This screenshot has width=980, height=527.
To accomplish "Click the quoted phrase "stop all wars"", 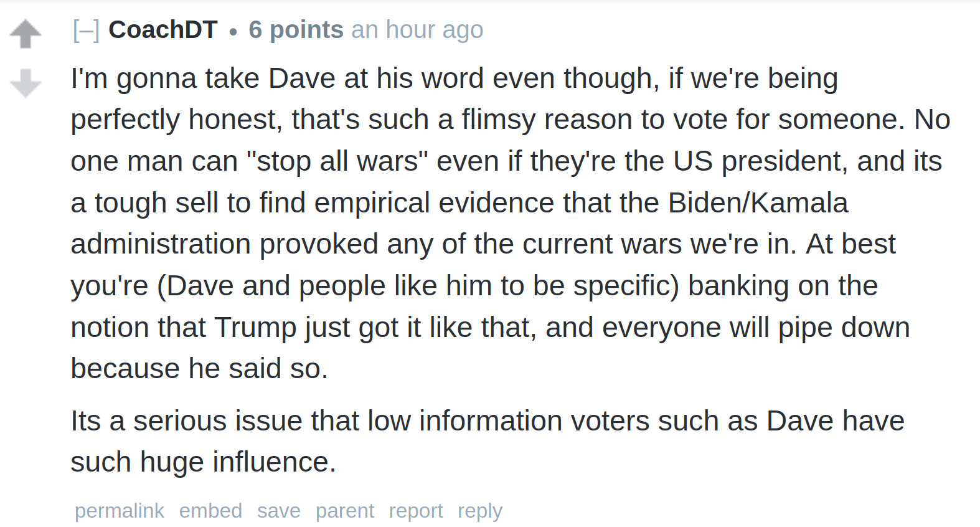I will tap(337, 161).
